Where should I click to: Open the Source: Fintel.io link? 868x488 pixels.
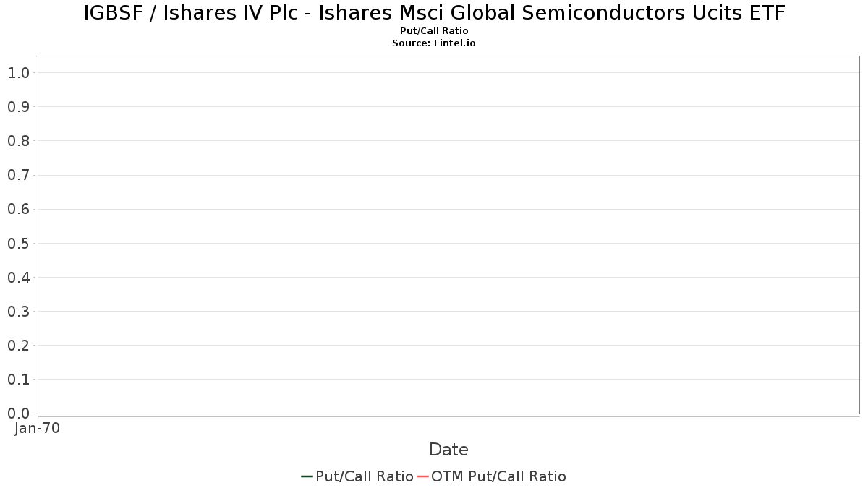[434, 43]
